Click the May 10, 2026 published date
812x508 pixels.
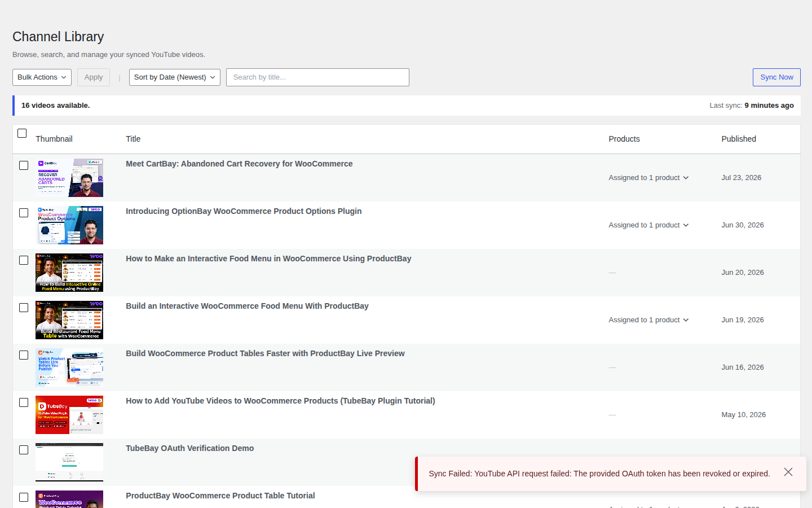point(743,415)
